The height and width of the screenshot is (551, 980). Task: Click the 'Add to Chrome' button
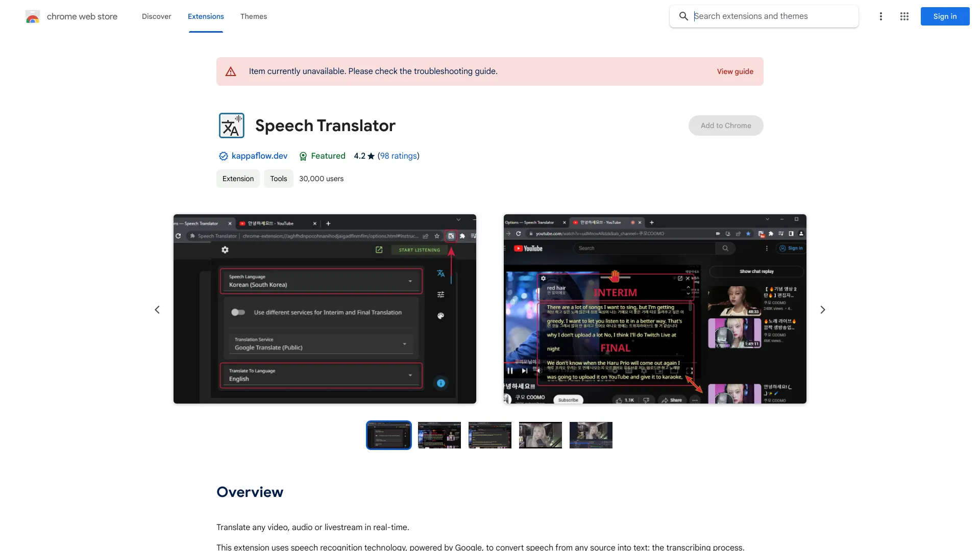726,125
